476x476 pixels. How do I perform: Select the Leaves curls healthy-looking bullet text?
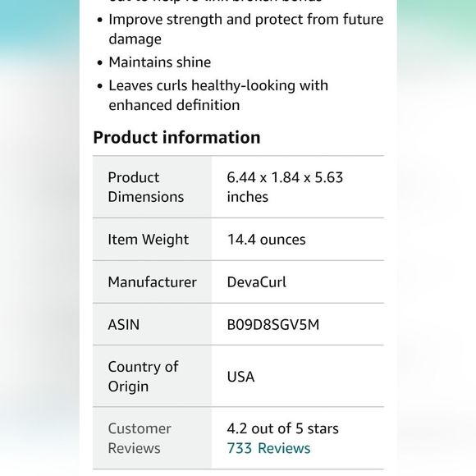pos(218,95)
